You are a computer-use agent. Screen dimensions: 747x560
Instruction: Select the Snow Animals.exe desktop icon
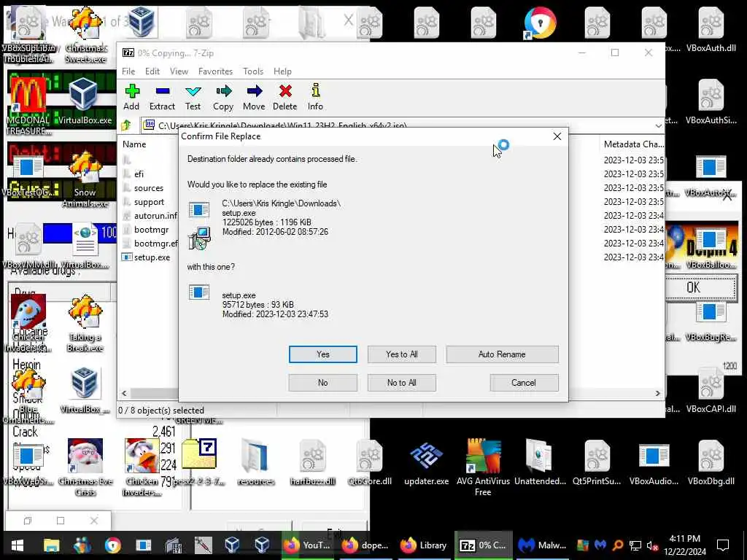pyautogui.click(x=85, y=179)
